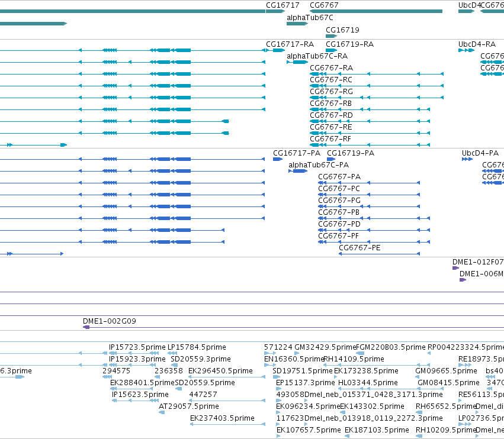Click the CG16719-PA protein label
The image size is (504, 439).
(x=351, y=153)
